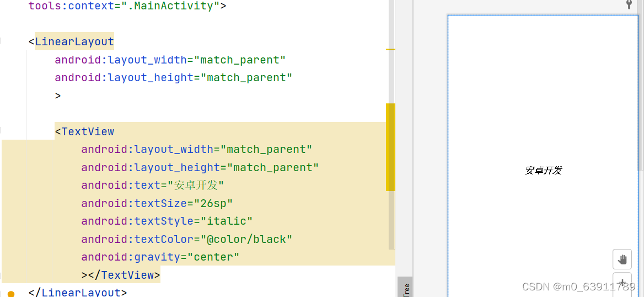Image resolution: width=644 pixels, height=297 pixels.
Task: Click the opening <LinearLayout tag
Action: pyautogui.click(x=71, y=41)
